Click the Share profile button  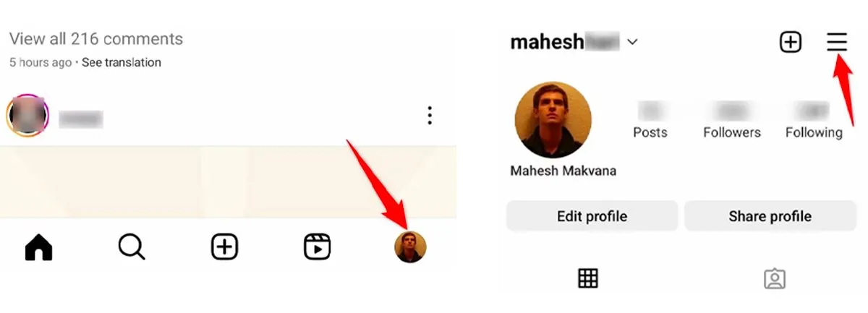point(770,216)
